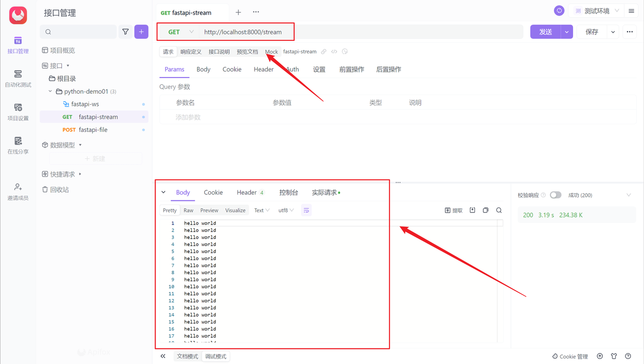Click the theme (t-shirt) icon bottom right
Screen dimensions: 644x364
click(x=614, y=356)
